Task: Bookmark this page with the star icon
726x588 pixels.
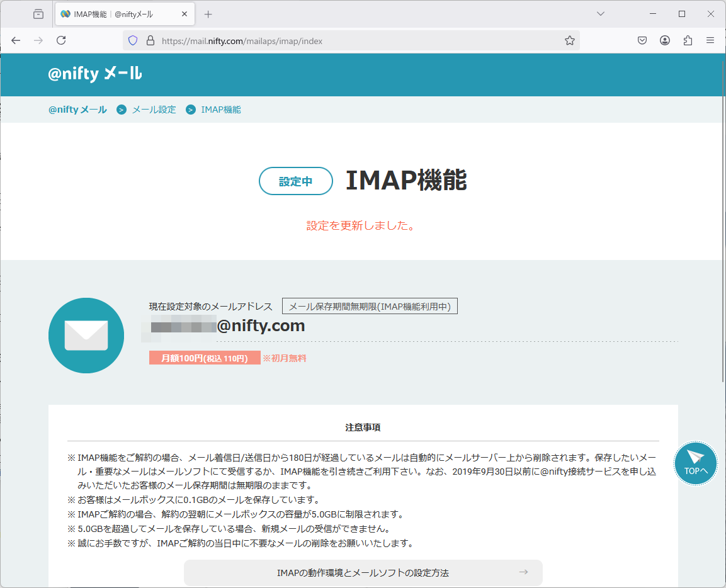Action: point(569,40)
